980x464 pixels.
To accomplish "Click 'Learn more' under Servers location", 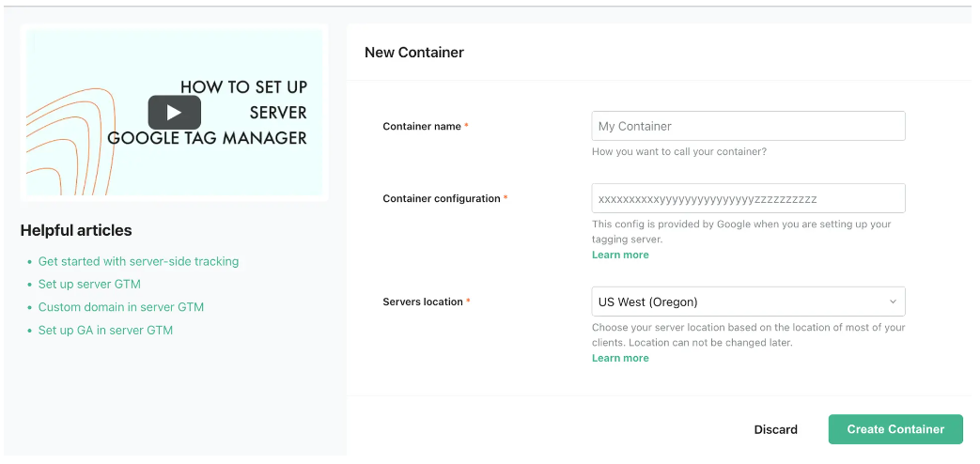I will click(x=620, y=358).
